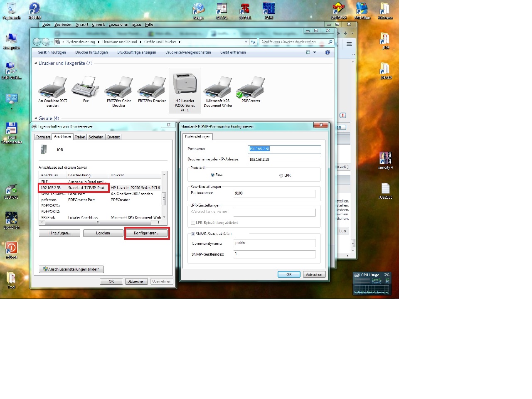This screenshot has height=399, width=532.
Task: Toggle LPR-Bytezählung aktiviert checkbox
Action: 193,223
